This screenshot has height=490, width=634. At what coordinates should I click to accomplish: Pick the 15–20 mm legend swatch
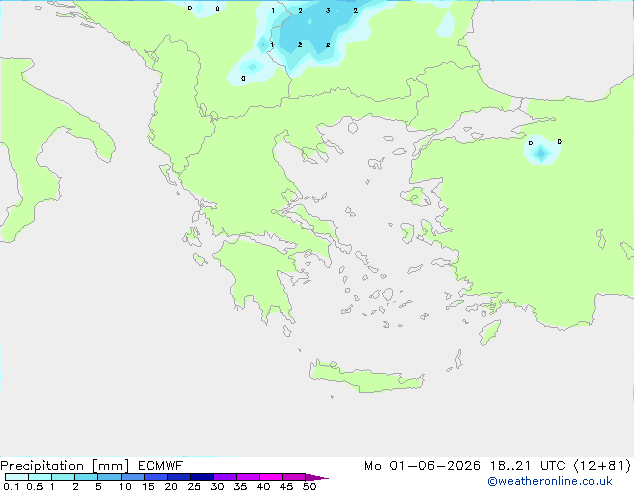pos(155,477)
